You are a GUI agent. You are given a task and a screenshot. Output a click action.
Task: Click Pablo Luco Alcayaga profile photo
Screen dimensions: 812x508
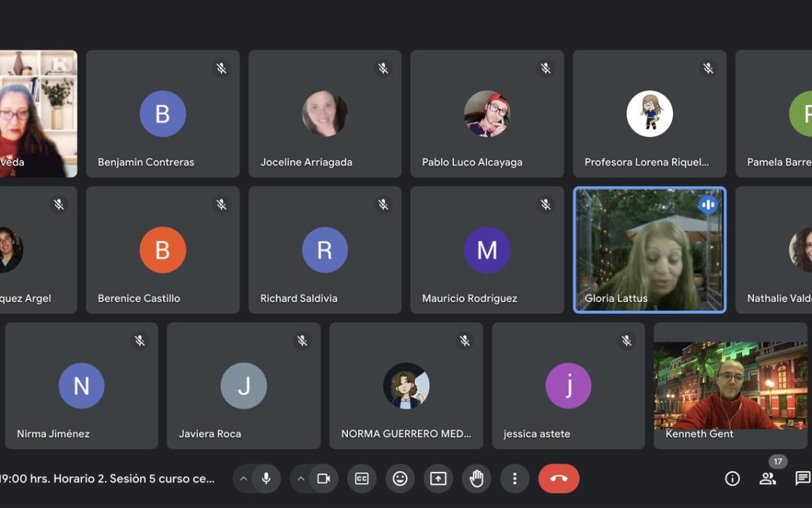[x=486, y=114]
